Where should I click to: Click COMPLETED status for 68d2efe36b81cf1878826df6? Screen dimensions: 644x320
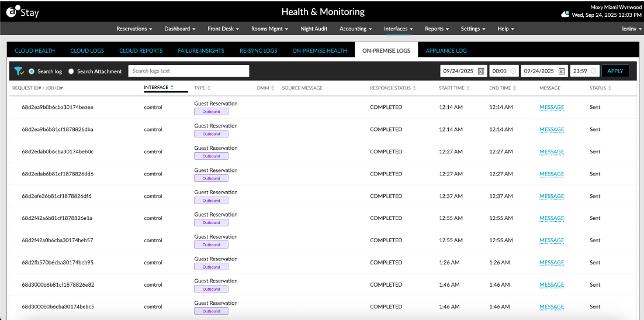[386, 196]
